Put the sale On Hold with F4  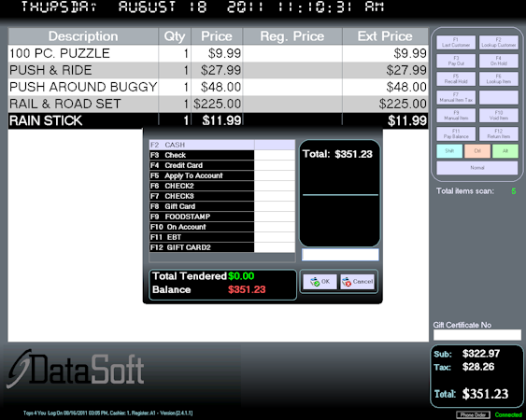point(499,61)
